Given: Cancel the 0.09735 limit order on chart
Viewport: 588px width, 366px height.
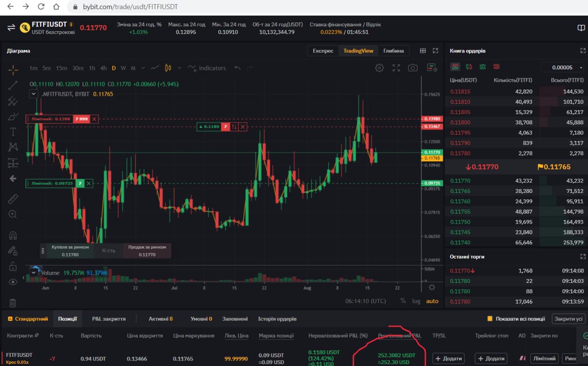Looking at the screenshot, I should point(88,183).
